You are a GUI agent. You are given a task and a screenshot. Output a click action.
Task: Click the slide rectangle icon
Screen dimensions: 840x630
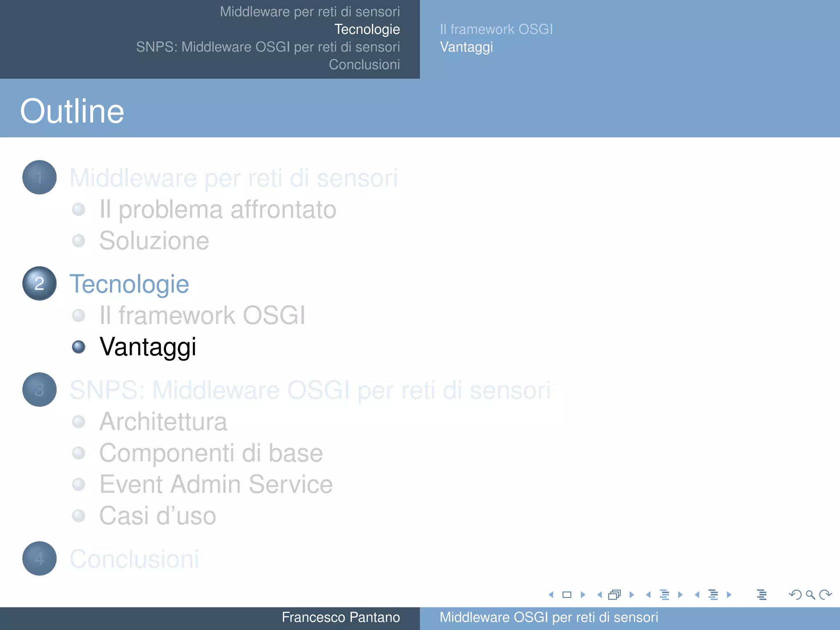567,594
